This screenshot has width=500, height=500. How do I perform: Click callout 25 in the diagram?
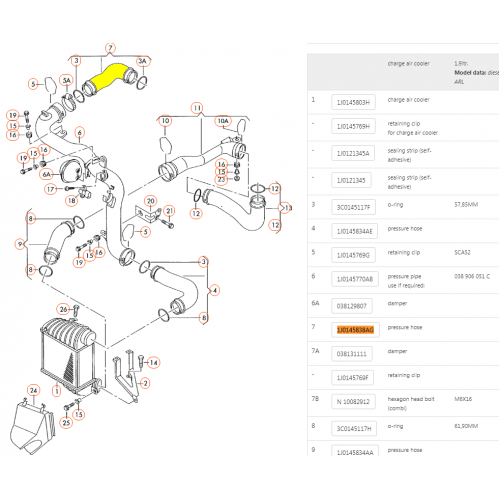(x=66, y=423)
